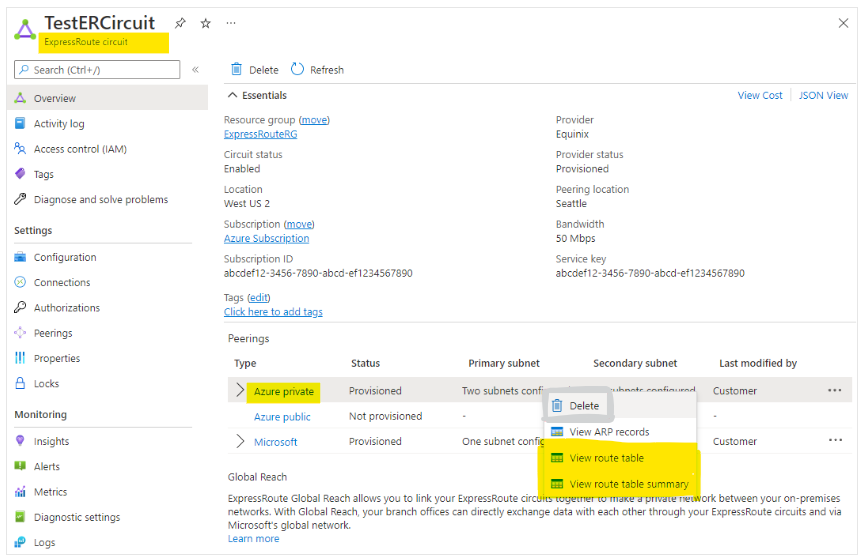Click the Primary subnet column header
Screen dimensions: 863x560
504,363
